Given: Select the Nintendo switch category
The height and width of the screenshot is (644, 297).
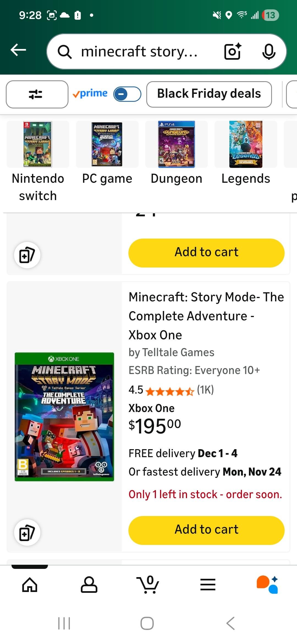Looking at the screenshot, I should pos(38,161).
